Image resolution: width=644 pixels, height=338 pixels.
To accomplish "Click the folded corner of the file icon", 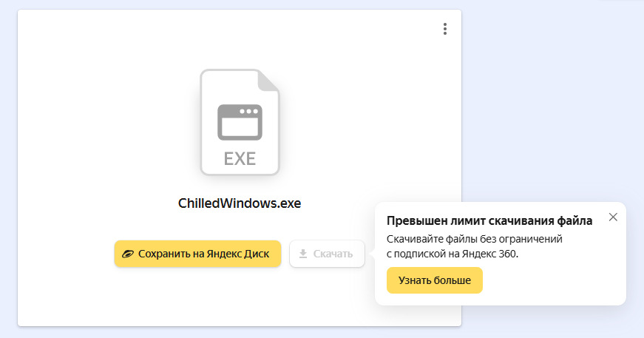I will click(268, 81).
